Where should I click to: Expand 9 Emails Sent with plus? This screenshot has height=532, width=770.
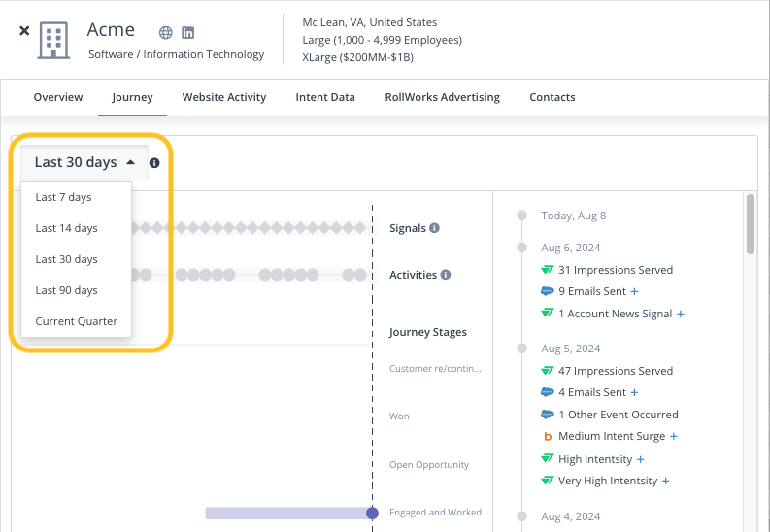634,291
